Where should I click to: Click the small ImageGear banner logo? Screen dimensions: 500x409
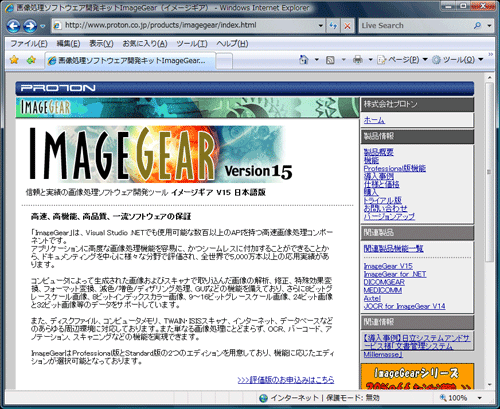click(x=46, y=108)
